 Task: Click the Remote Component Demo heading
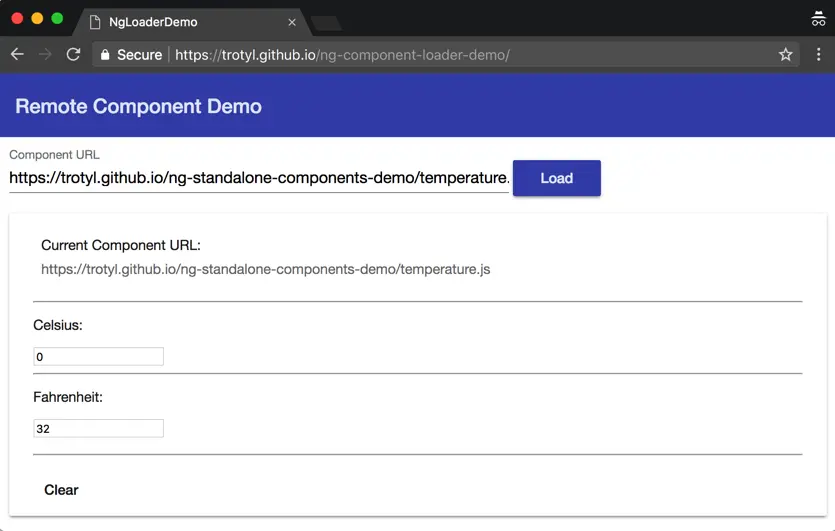click(x=139, y=106)
